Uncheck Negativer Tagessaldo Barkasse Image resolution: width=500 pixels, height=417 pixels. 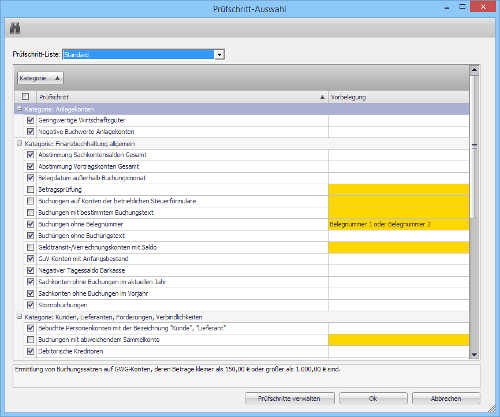coord(30,270)
